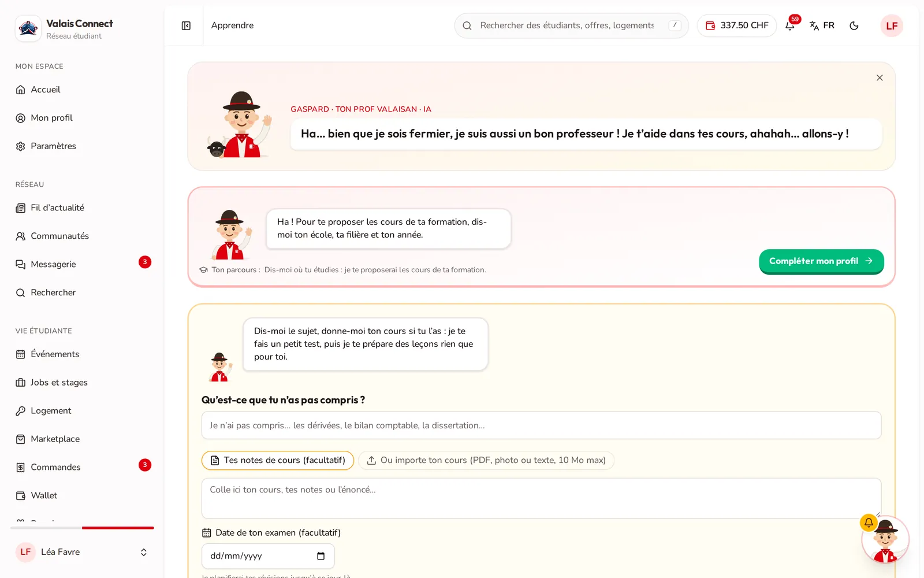
Task: Open Mon profil in the sidebar
Action: (x=83, y=118)
